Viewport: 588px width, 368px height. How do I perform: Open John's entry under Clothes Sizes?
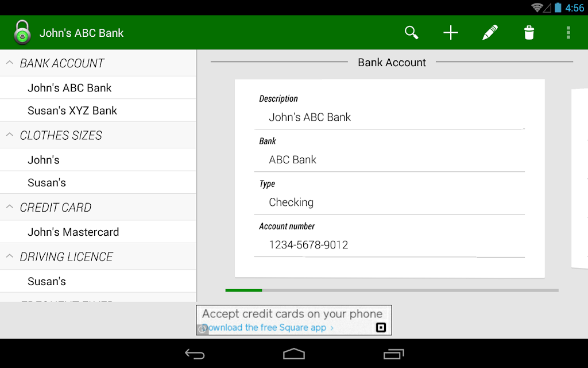pyautogui.click(x=98, y=160)
